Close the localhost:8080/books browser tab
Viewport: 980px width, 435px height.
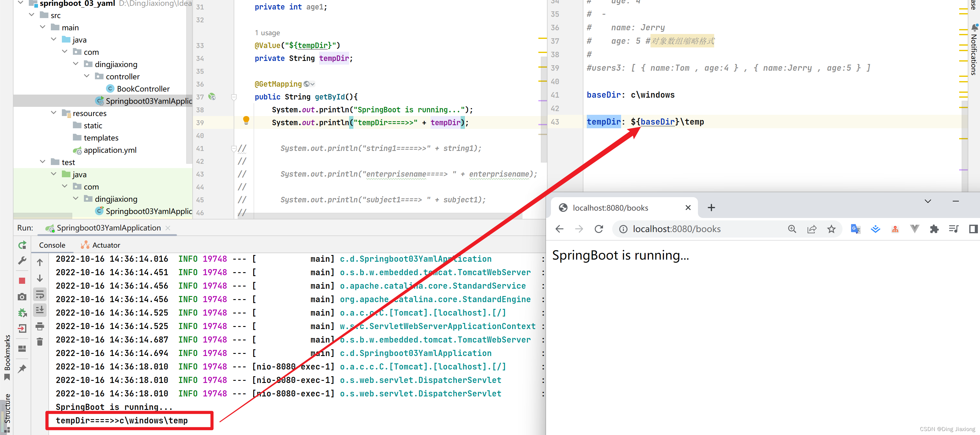click(x=688, y=208)
